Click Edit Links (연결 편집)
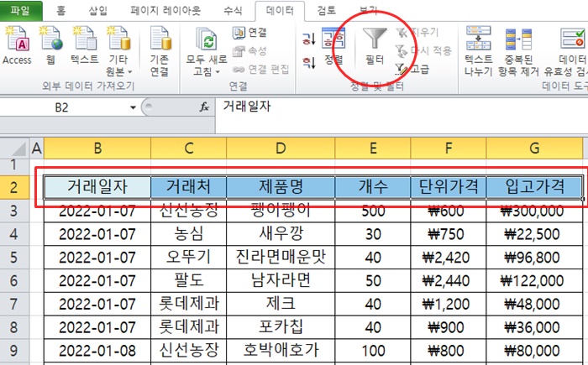Viewport: 588px width, 365px height. pos(260,70)
